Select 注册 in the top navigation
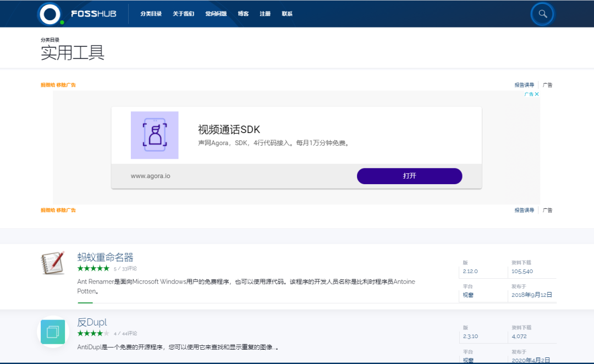 [x=265, y=14]
